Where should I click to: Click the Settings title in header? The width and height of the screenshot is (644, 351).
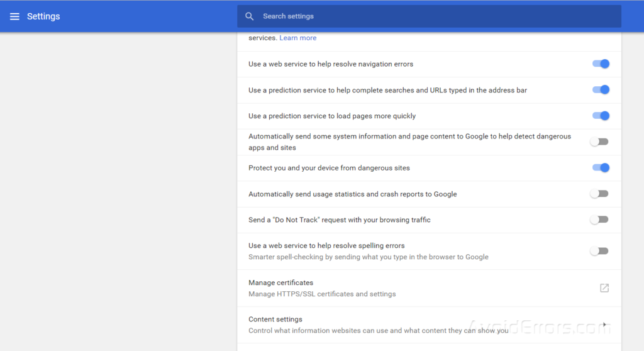tap(43, 16)
